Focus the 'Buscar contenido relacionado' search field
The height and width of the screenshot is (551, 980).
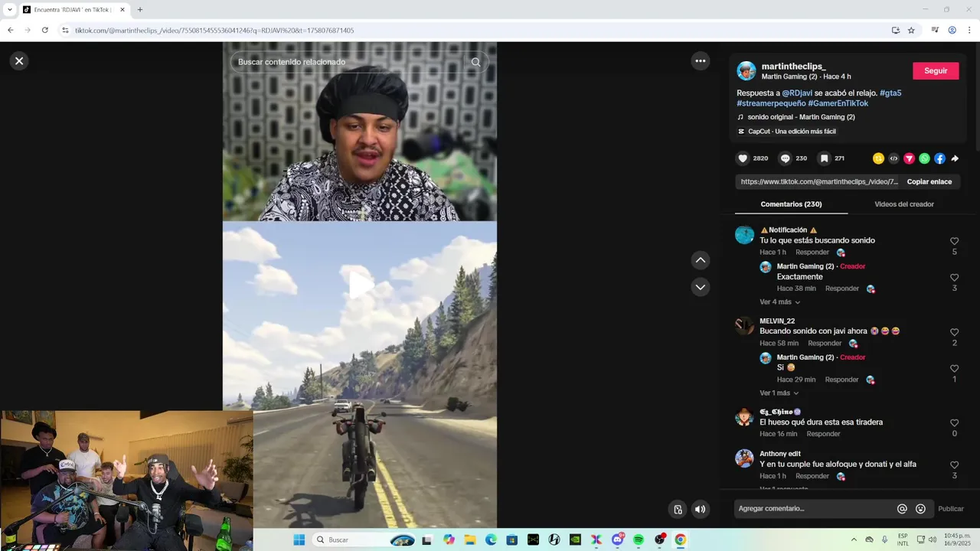(x=348, y=62)
